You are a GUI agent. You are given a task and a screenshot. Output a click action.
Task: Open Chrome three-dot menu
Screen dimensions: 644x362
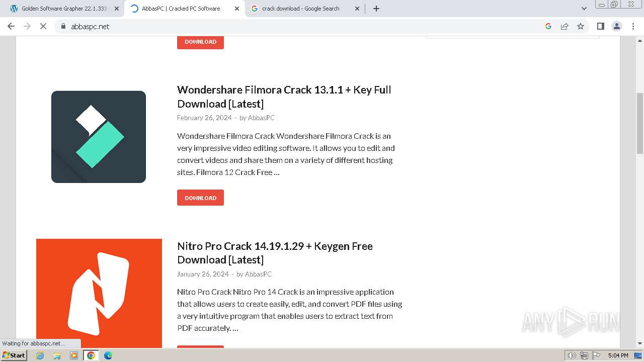[633, 26]
